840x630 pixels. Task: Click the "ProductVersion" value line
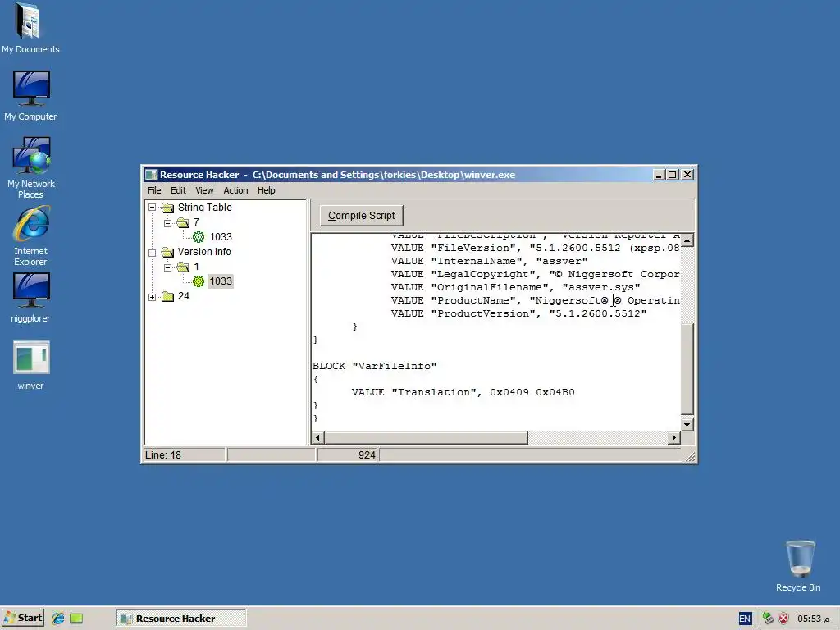pos(518,313)
